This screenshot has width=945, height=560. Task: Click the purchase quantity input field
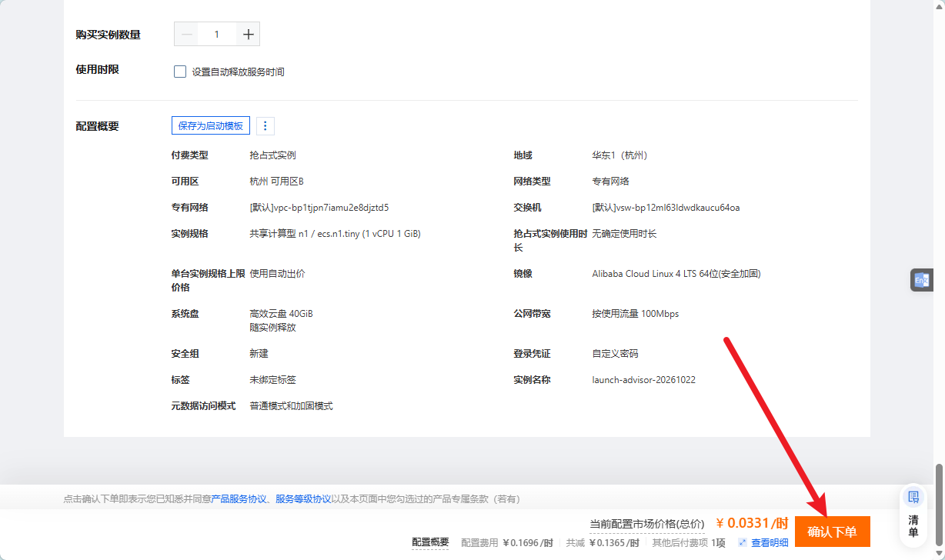(x=217, y=35)
